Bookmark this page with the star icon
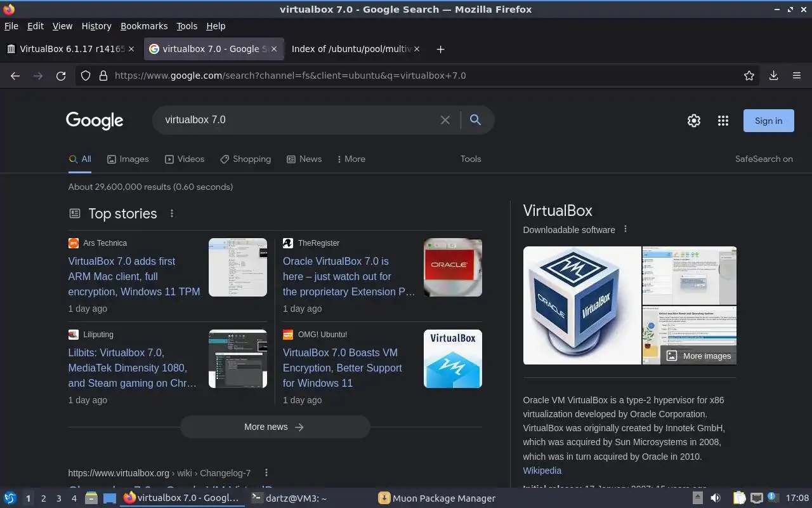This screenshot has height=508, width=812. (749, 76)
